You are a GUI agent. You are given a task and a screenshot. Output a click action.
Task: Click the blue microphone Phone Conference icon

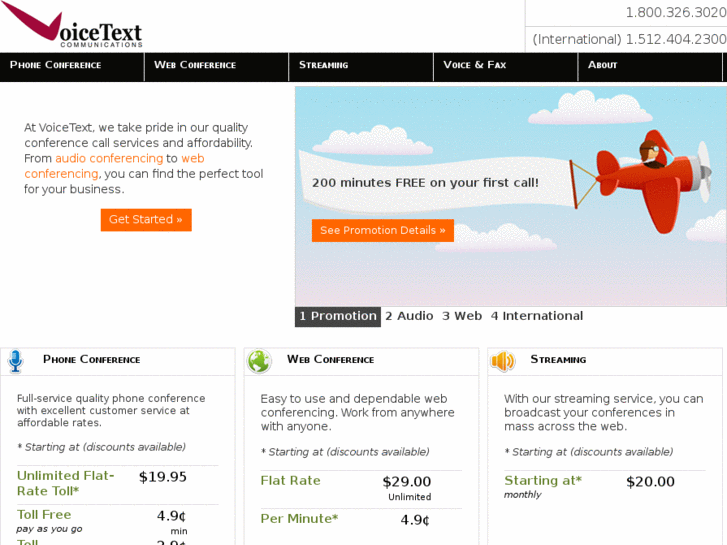click(x=15, y=361)
